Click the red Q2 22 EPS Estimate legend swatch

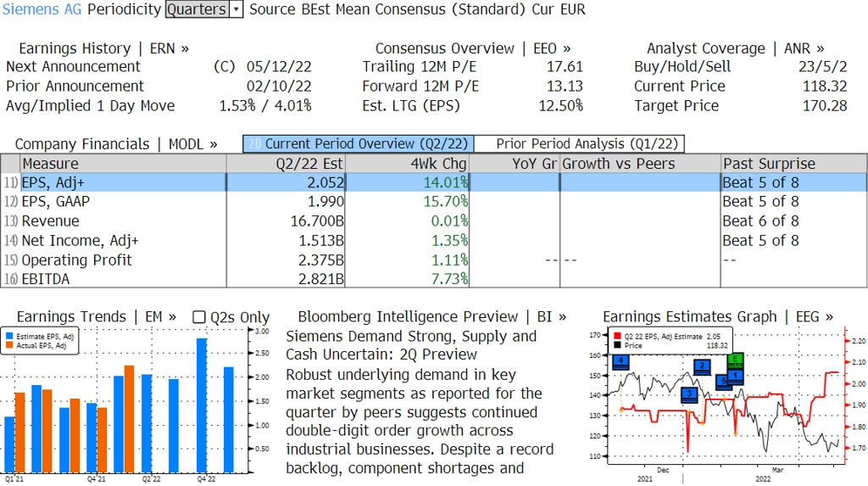click(617, 337)
